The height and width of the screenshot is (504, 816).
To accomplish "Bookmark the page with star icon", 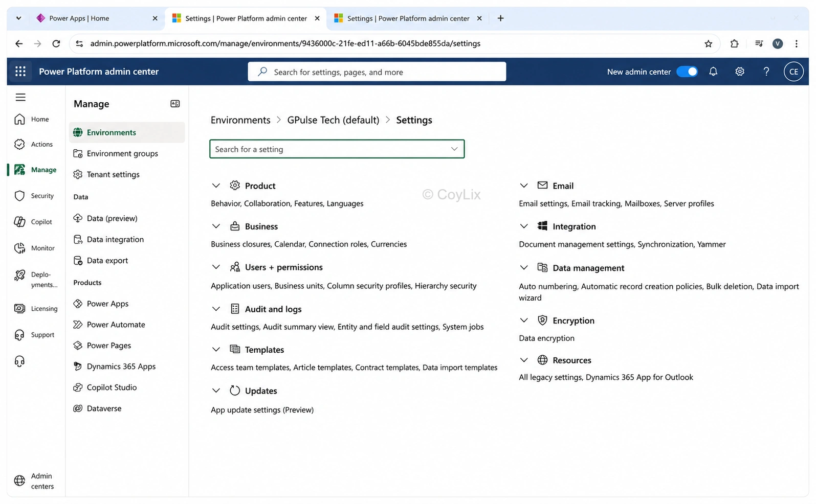I will 708,44.
